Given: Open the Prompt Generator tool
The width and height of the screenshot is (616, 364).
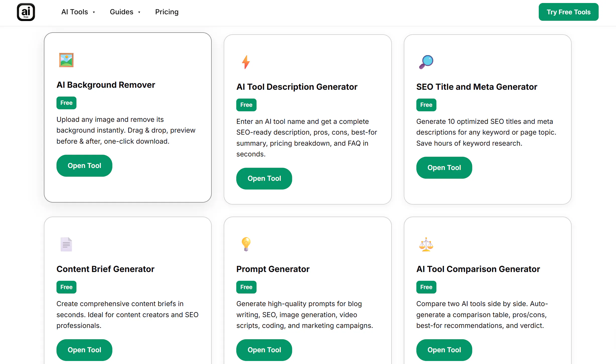Looking at the screenshot, I should (x=264, y=350).
